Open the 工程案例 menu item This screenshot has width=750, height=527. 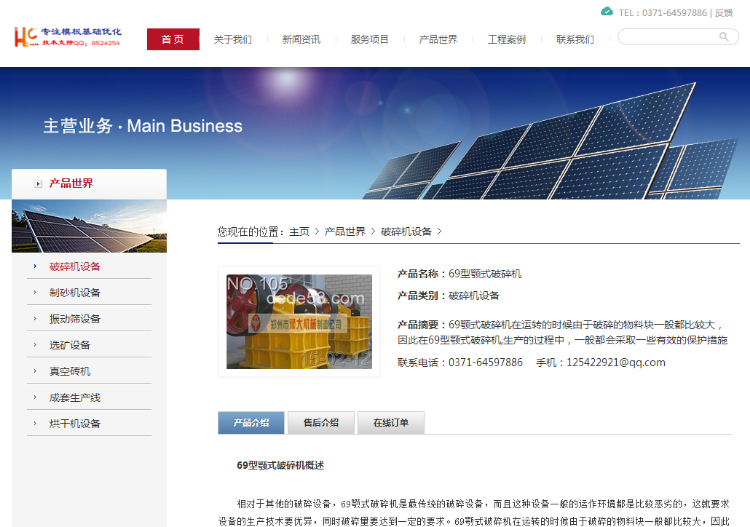click(x=507, y=39)
